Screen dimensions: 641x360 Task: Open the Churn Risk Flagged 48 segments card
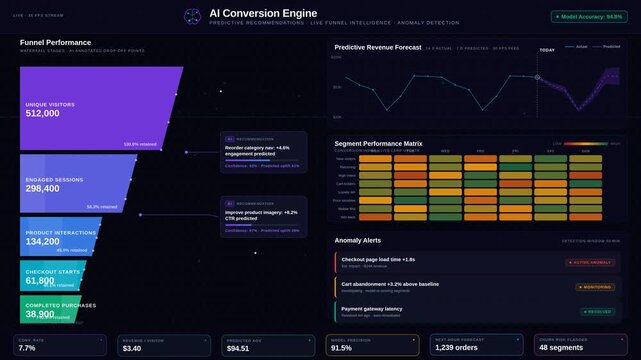[x=581, y=344]
